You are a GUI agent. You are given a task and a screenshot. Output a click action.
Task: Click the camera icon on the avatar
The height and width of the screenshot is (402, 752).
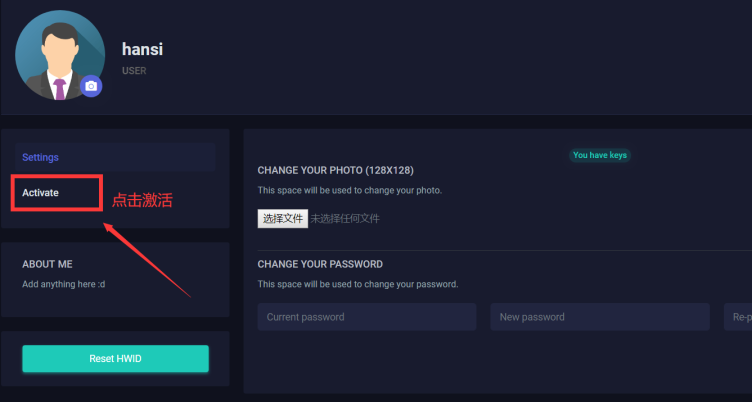91,86
